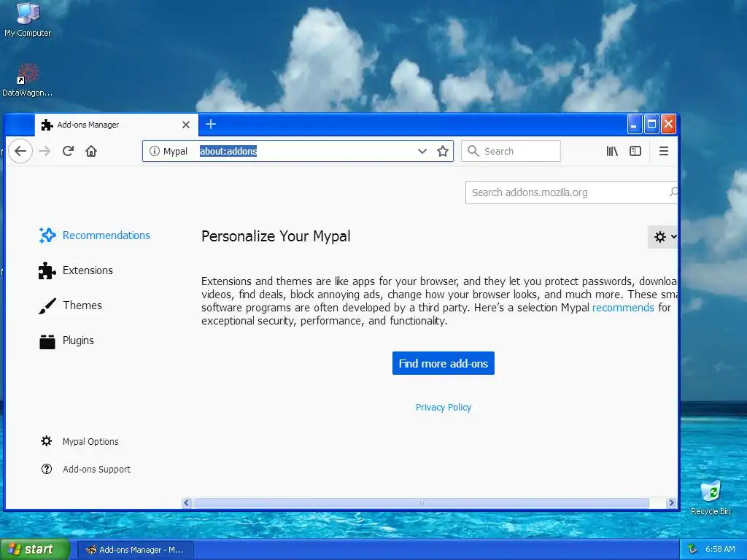
Task: Switch to Plugins category
Action: [x=66, y=341]
